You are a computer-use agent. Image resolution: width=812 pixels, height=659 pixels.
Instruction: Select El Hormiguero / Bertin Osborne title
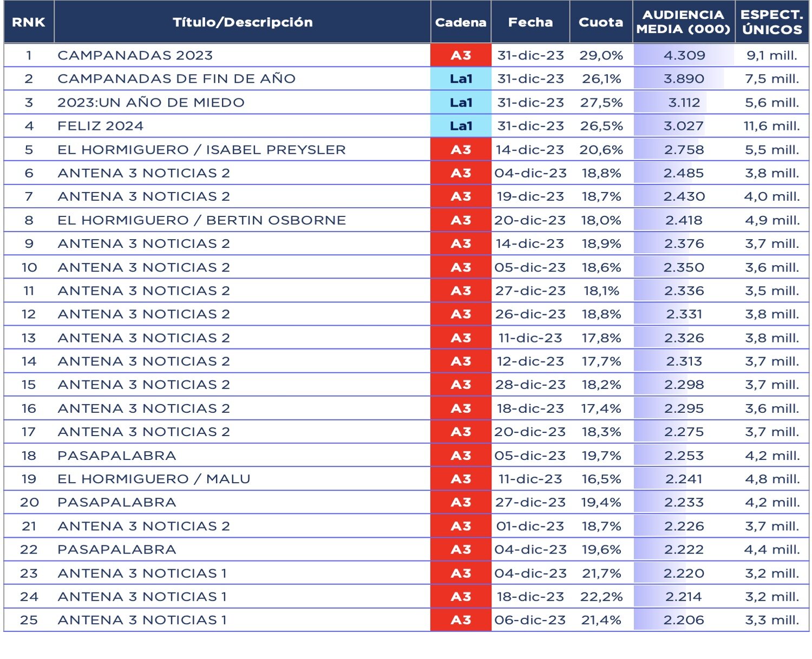click(x=201, y=220)
